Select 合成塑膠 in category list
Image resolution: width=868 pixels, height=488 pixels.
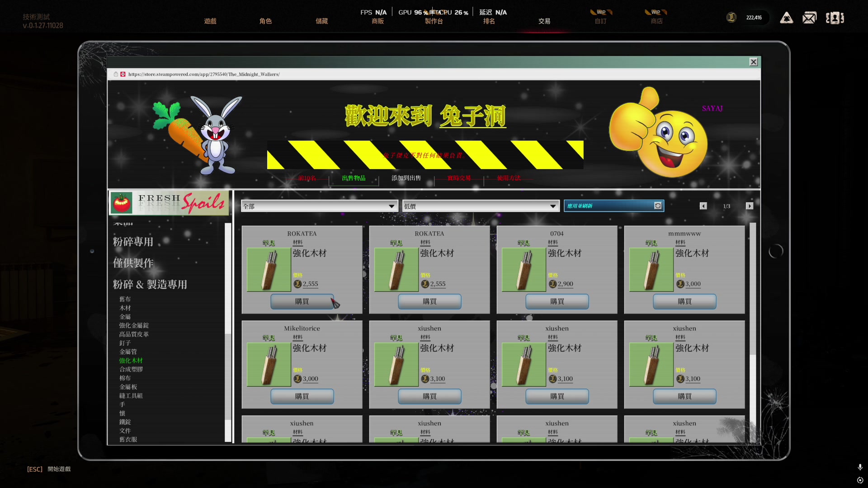point(131,369)
